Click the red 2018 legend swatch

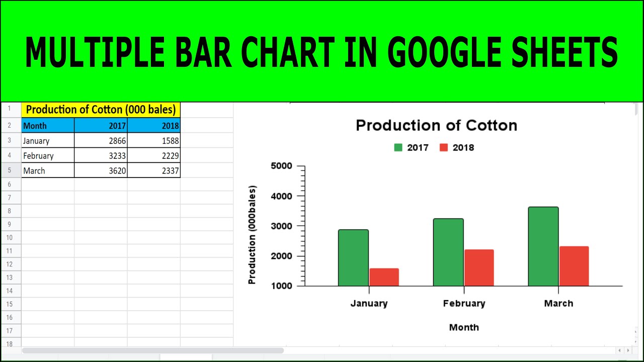point(444,147)
